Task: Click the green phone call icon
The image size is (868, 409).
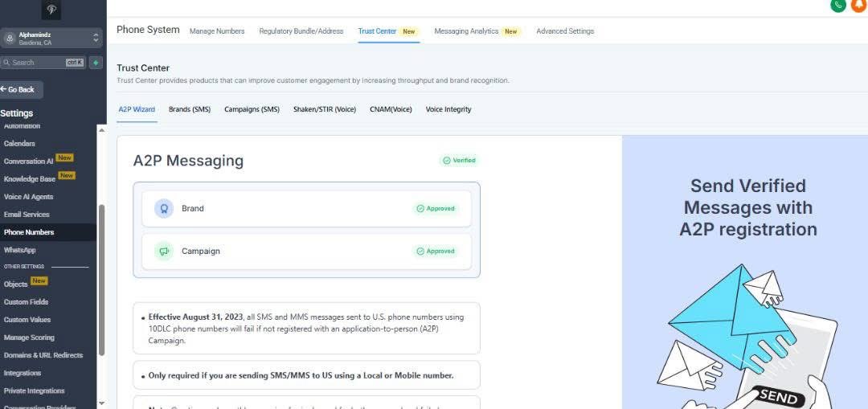Action: tap(838, 5)
